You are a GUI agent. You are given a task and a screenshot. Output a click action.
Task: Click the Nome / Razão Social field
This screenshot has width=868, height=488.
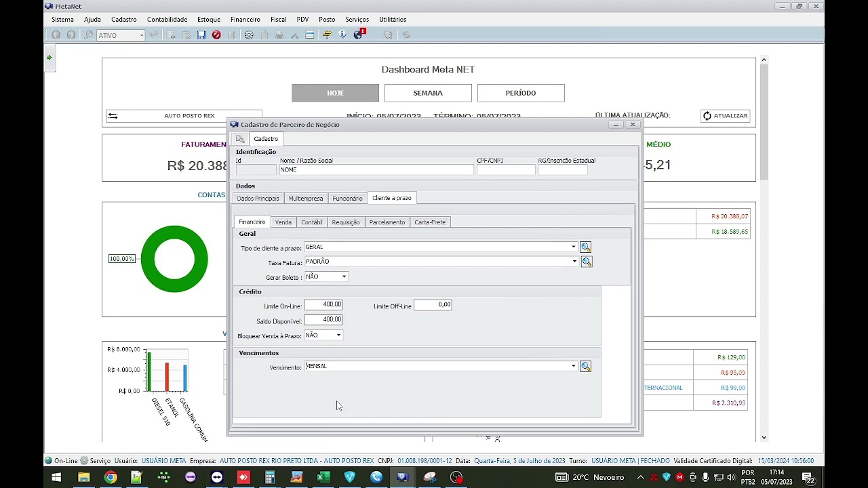click(x=376, y=170)
